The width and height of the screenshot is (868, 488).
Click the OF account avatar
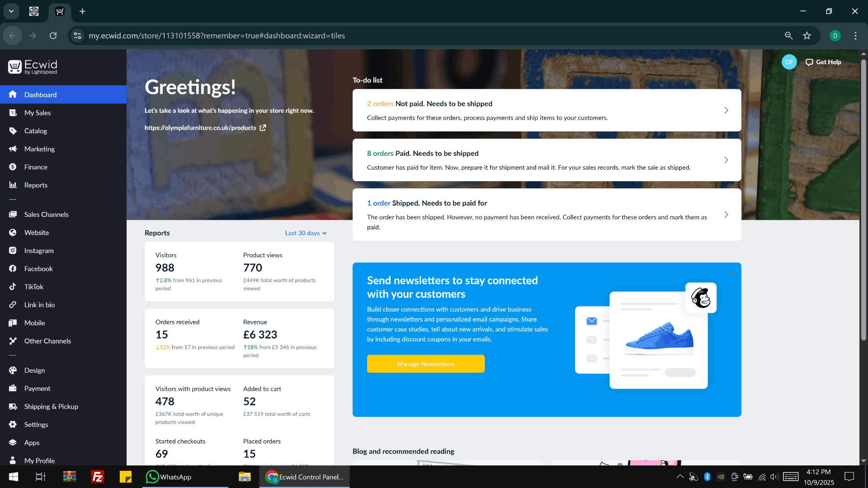(789, 62)
